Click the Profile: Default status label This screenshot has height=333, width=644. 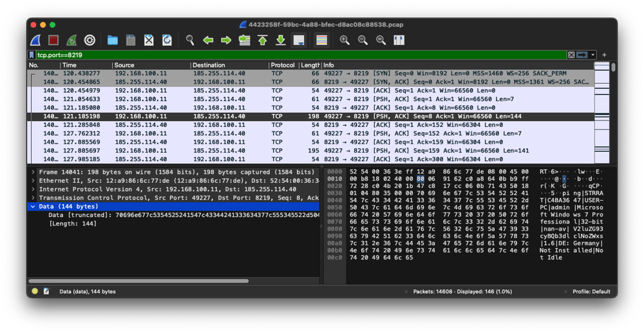coord(591,291)
